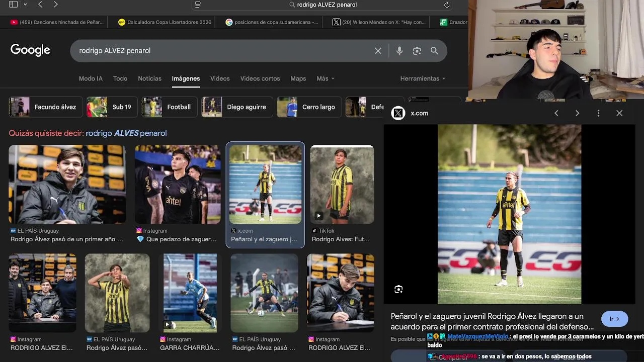Close the image preview panel
The width and height of the screenshot is (644, 362).
(619, 113)
